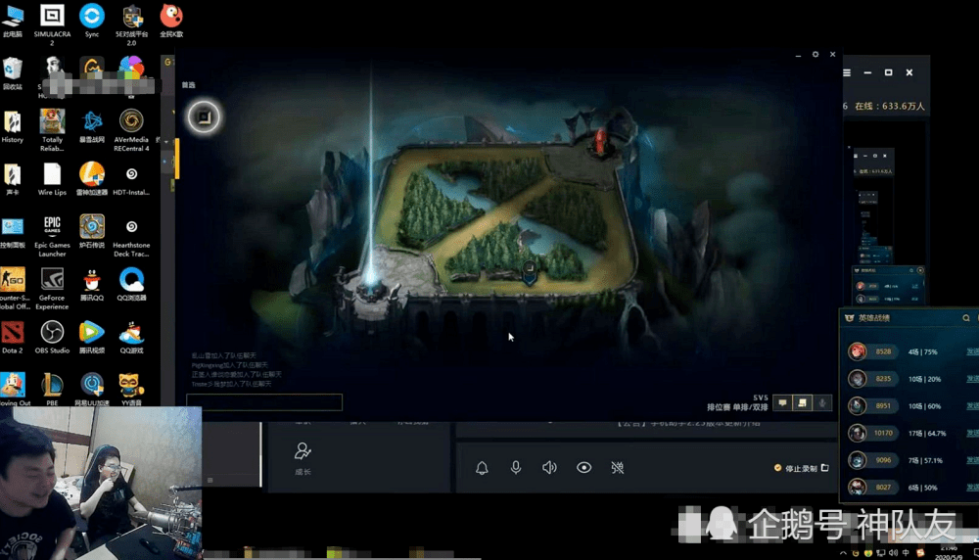Open the 5E对战平台 2.0 shortcut
This screenshot has height=560, width=979.
132,23
